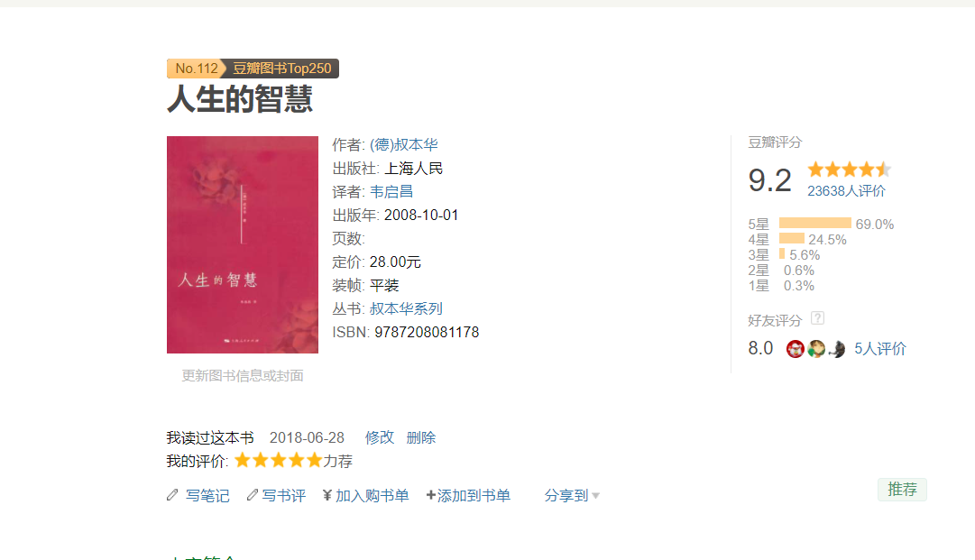975x560 pixels.
Task: Open the 写笔记 link
Action: (207, 495)
